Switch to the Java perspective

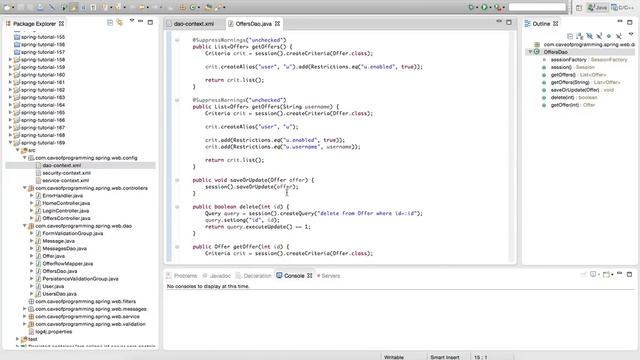point(598,7)
